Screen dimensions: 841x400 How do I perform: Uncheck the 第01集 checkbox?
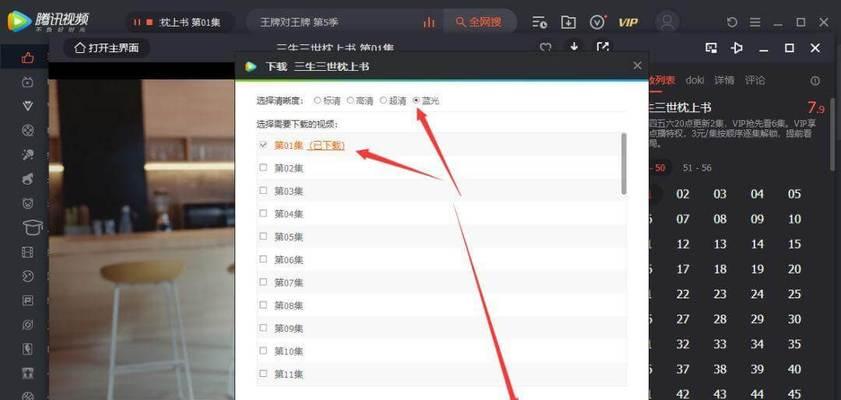click(263, 145)
